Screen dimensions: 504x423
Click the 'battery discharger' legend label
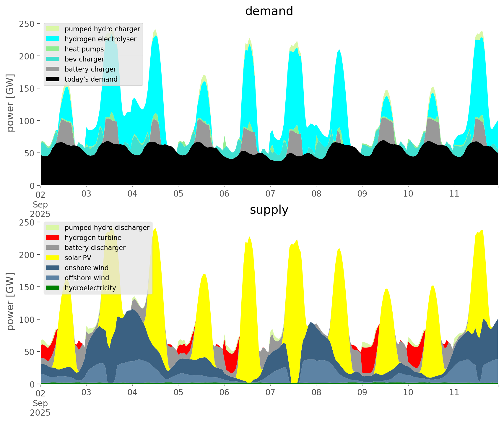pos(95,248)
